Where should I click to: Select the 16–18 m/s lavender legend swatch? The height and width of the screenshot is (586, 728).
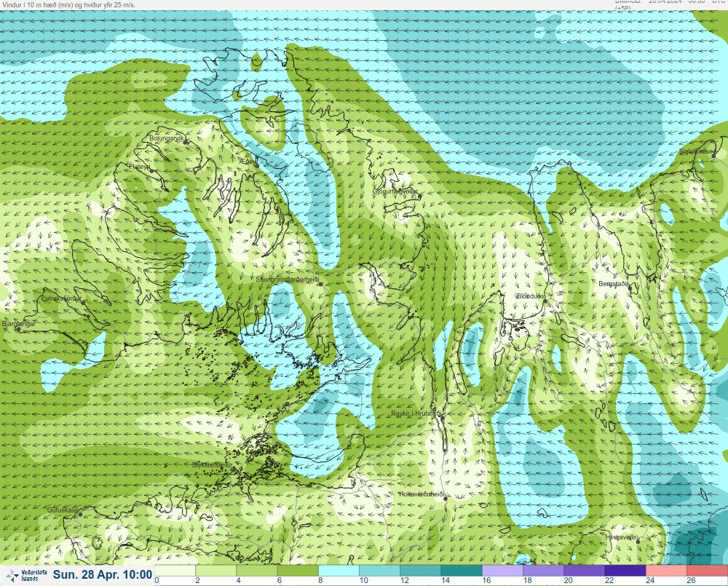(x=502, y=570)
